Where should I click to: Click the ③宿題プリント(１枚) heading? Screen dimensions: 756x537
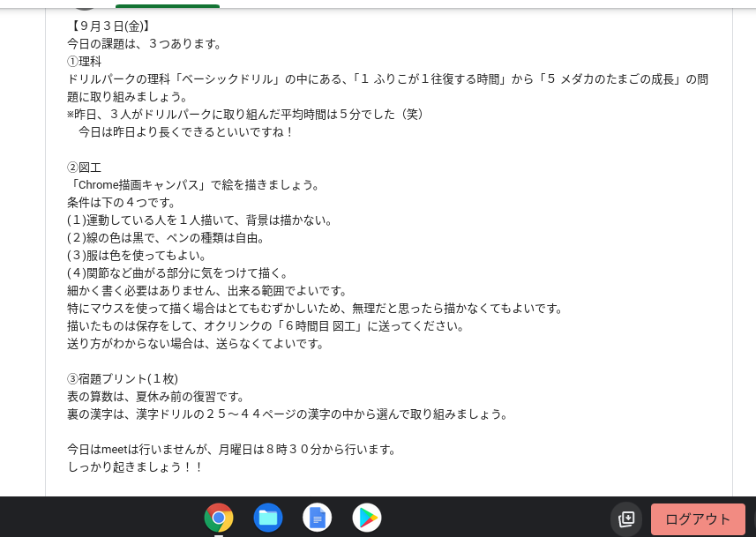[x=123, y=379]
